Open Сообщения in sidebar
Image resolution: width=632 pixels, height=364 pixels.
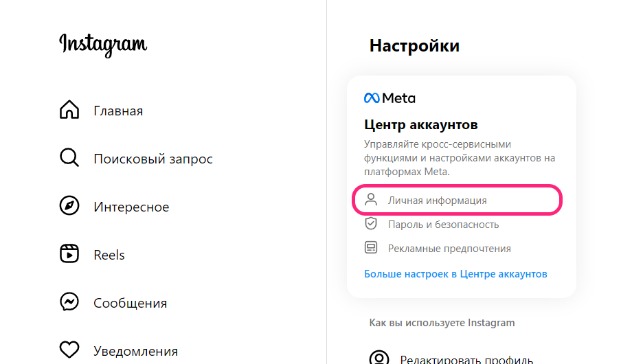click(x=131, y=303)
